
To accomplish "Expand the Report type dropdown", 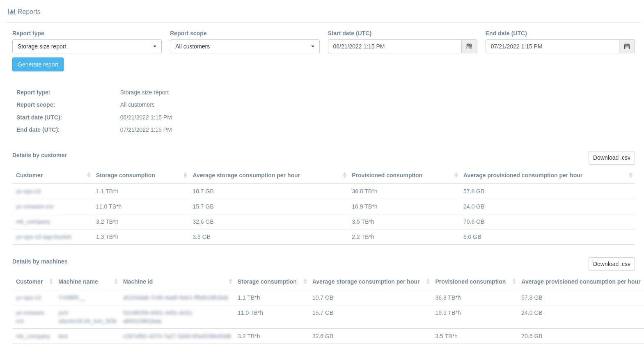I will 87,46.
